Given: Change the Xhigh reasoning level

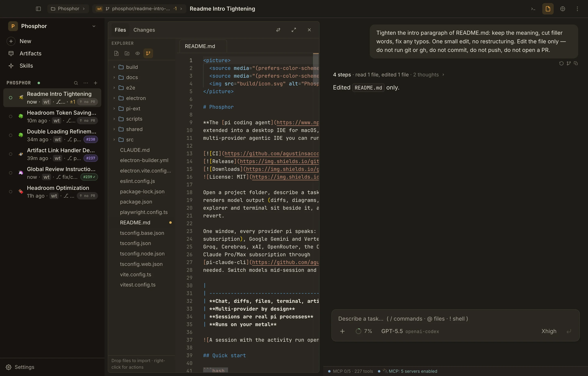Looking at the screenshot, I should (x=549, y=331).
